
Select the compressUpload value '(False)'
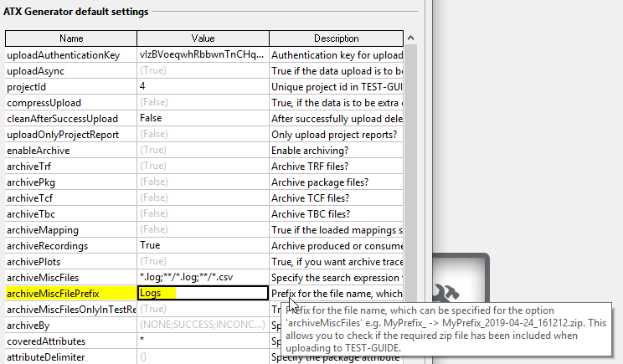(x=203, y=102)
